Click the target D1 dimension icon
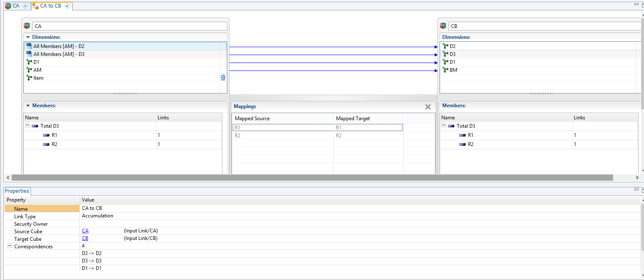This screenshot has width=644, height=280. pyautogui.click(x=445, y=62)
